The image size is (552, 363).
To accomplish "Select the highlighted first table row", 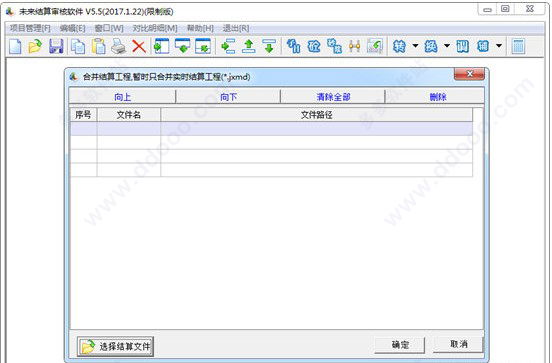I will point(271,129).
